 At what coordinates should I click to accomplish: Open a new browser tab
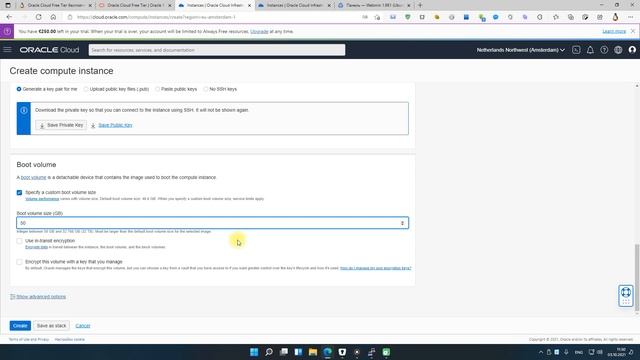click(x=420, y=5)
